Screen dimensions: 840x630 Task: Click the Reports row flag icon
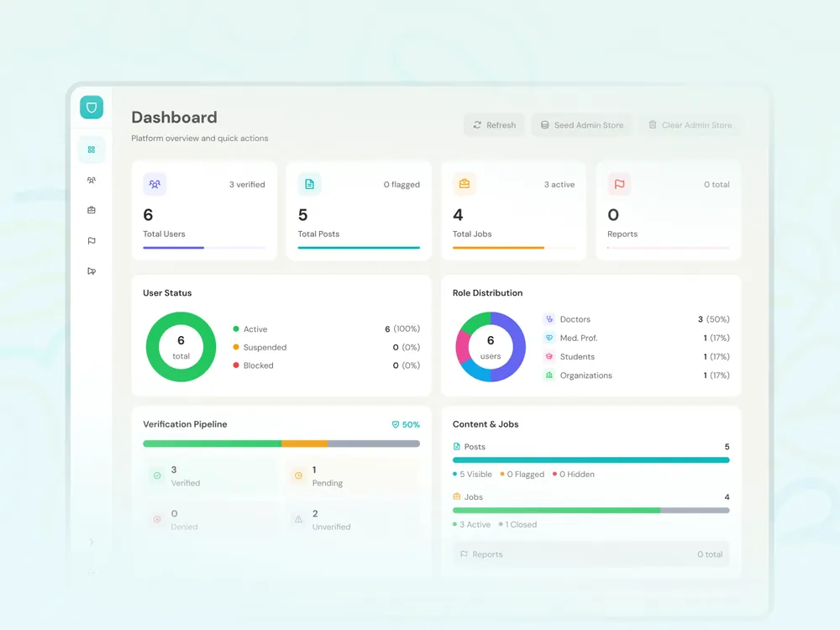tap(464, 554)
